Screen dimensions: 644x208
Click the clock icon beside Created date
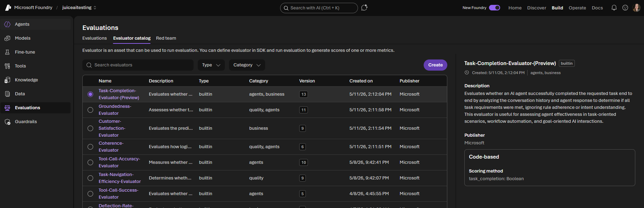pos(467,73)
